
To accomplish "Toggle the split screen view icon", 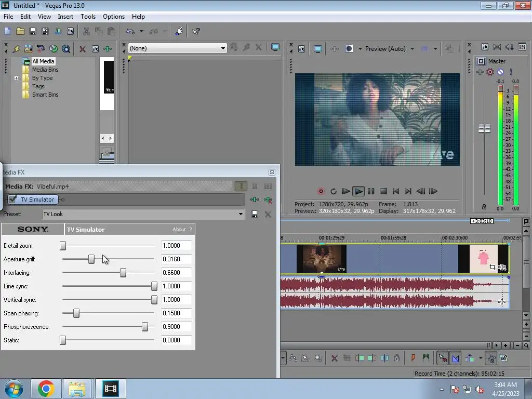I will point(349,49).
